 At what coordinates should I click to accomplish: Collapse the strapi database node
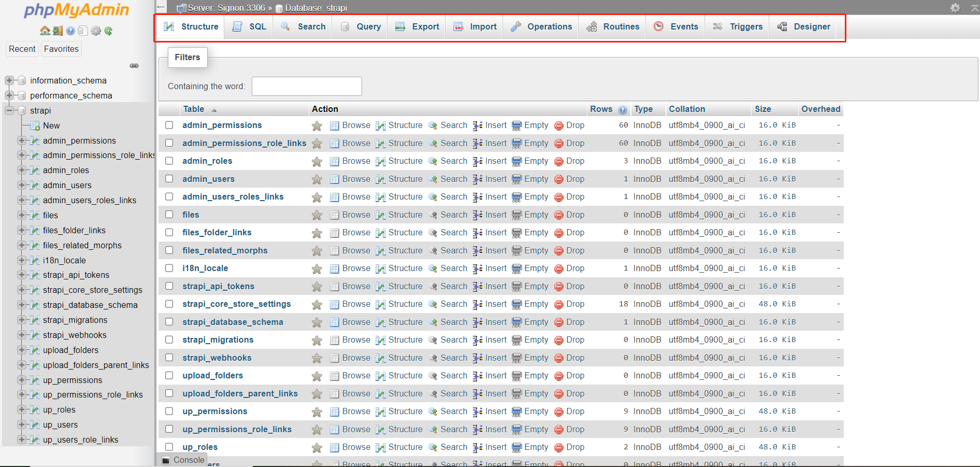[x=9, y=110]
